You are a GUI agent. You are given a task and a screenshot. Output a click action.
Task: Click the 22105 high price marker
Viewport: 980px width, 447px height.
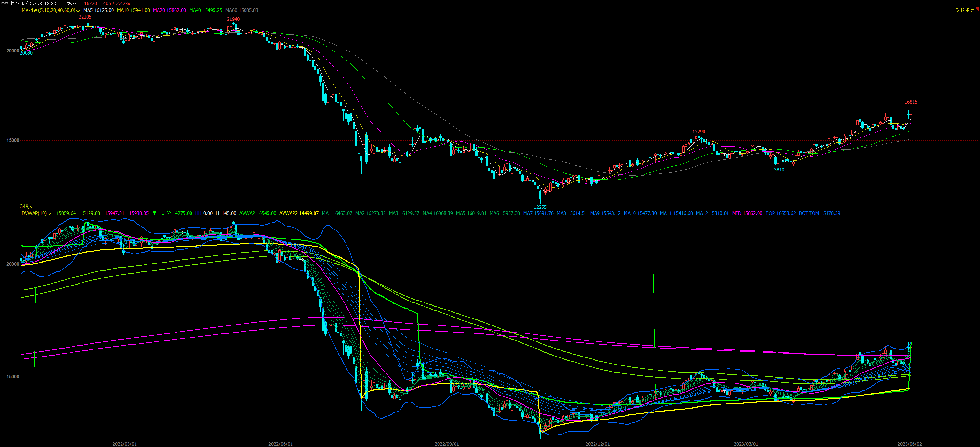point(85,17)
